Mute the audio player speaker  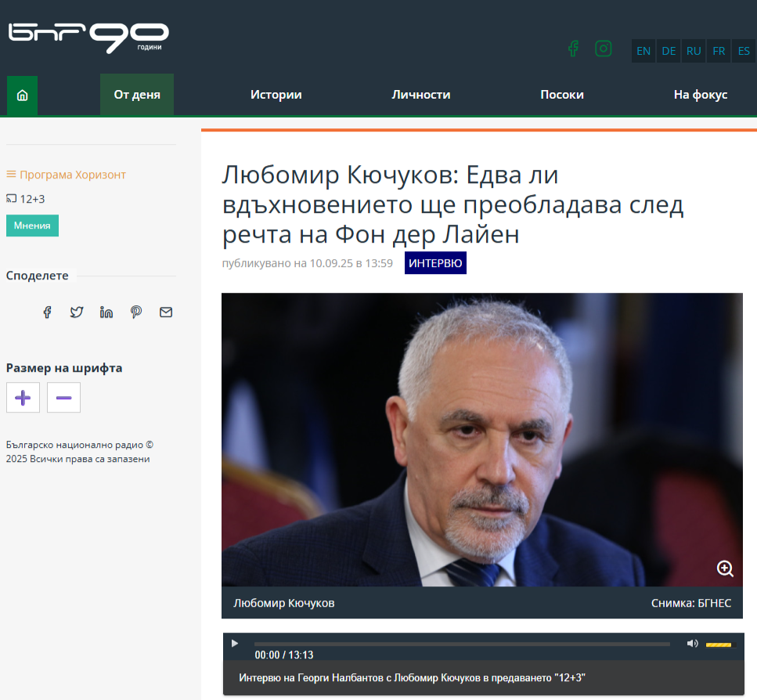(692, 643)
